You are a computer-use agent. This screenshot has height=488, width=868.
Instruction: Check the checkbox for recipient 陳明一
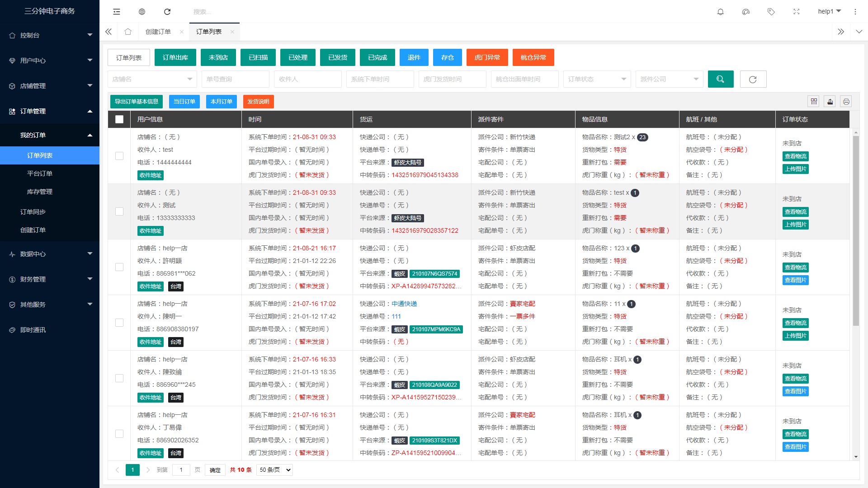pos(119,323)
